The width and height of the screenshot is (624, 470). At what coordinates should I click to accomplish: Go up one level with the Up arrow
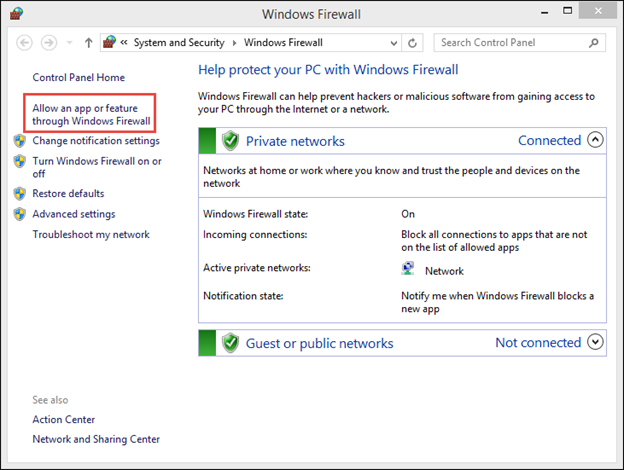click(88, 43)
